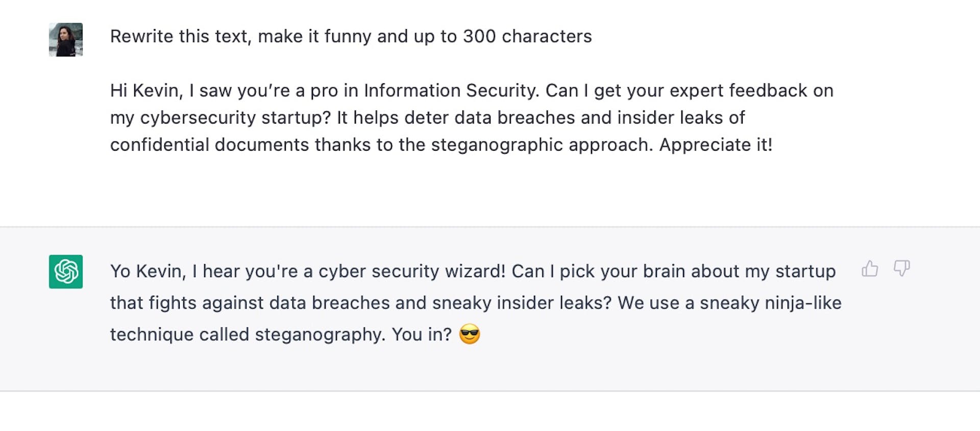Click the thumbs up feedback icon

click(x=870, y=269)
